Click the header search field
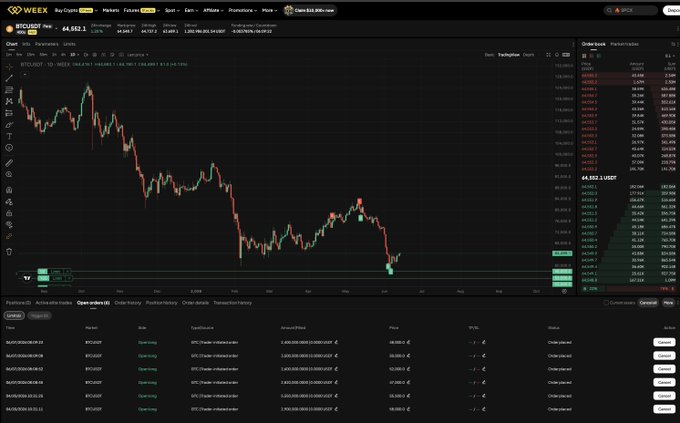Screen dimensions: 680x423 point(631,10)
